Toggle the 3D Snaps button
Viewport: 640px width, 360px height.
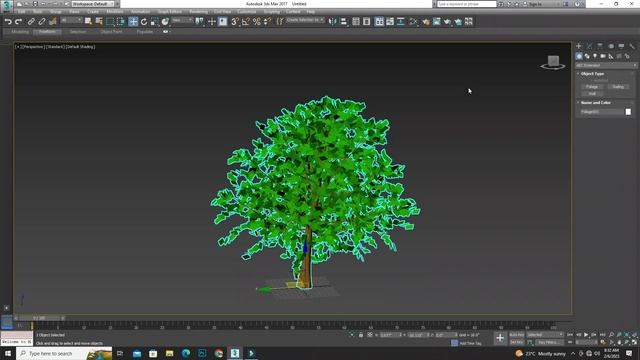(235, 22)
